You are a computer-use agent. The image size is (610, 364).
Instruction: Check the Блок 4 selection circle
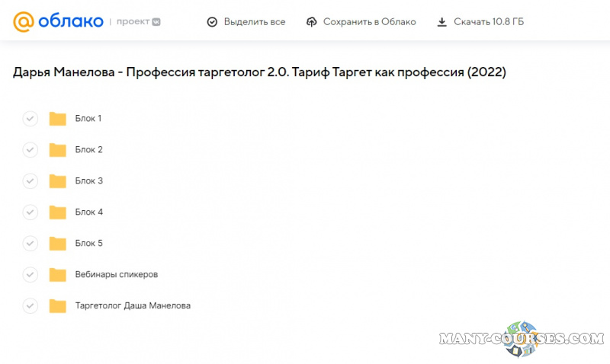[x=30, y=212]
